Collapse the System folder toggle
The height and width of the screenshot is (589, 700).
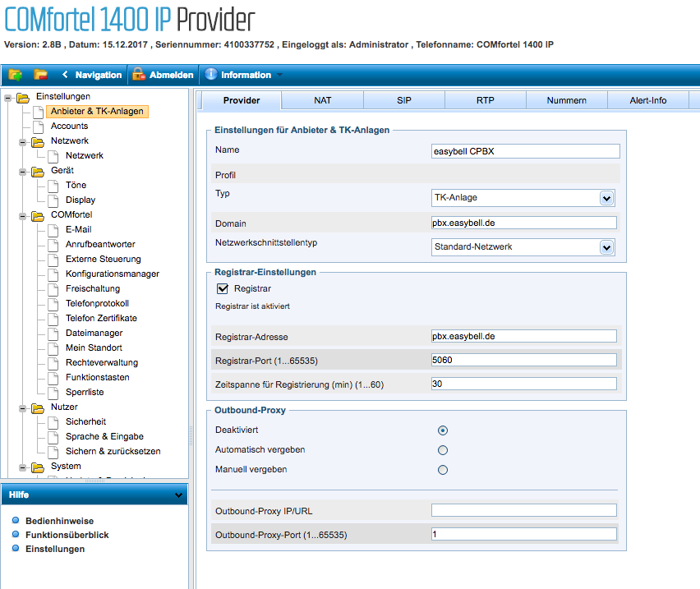coord(22,467)
